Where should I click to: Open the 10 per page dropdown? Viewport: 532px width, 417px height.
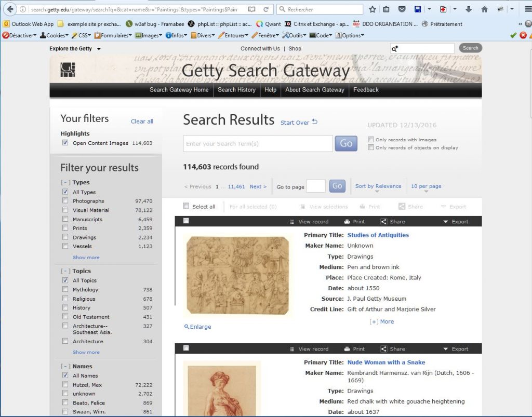point(426,186)
